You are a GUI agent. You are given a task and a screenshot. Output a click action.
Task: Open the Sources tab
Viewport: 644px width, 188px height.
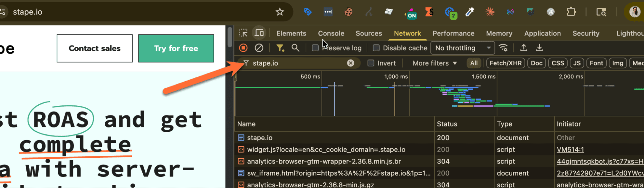(369, 33)
